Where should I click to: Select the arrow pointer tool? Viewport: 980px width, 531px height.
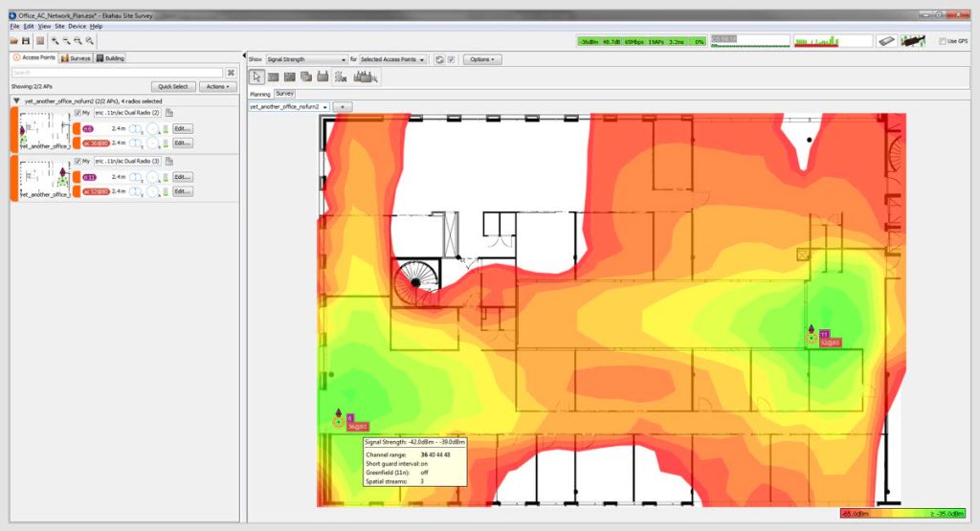(256, 77)
